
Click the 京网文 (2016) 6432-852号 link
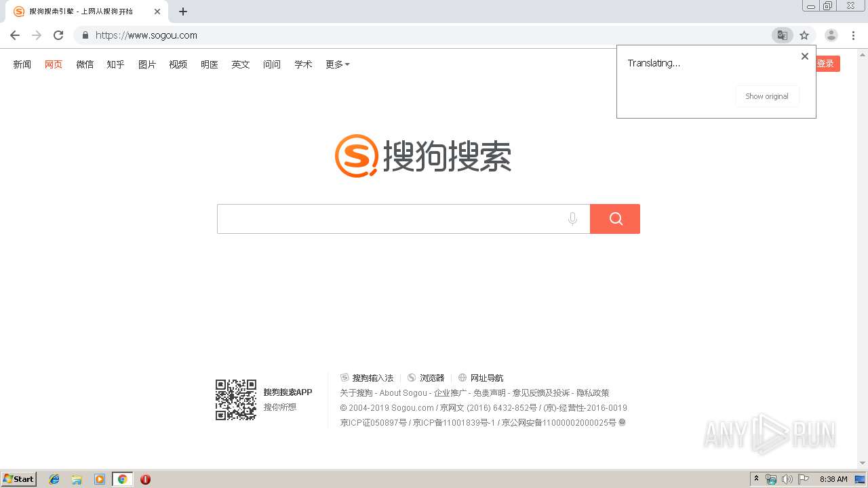click(488, 408)
